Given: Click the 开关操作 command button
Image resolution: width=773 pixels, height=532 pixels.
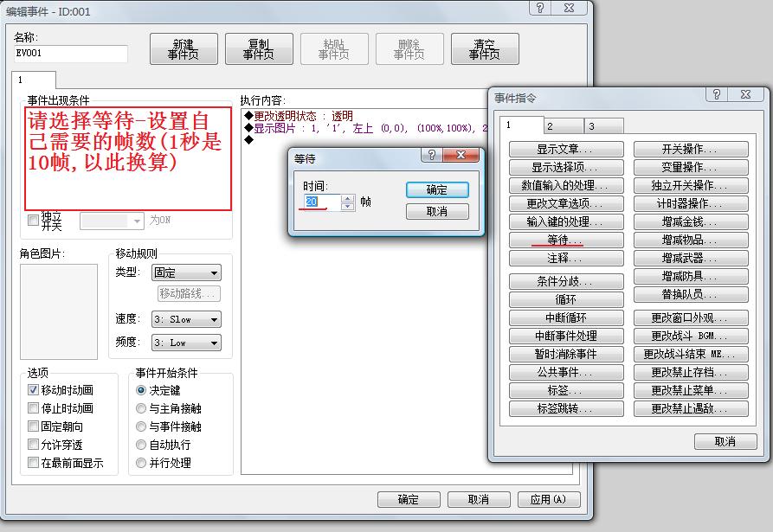Looking at the screenshot, I should 691,150.
